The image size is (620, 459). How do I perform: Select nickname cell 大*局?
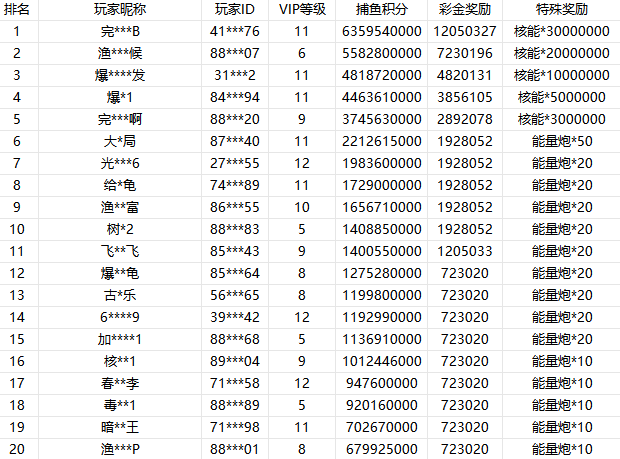[x=120, y=141]
